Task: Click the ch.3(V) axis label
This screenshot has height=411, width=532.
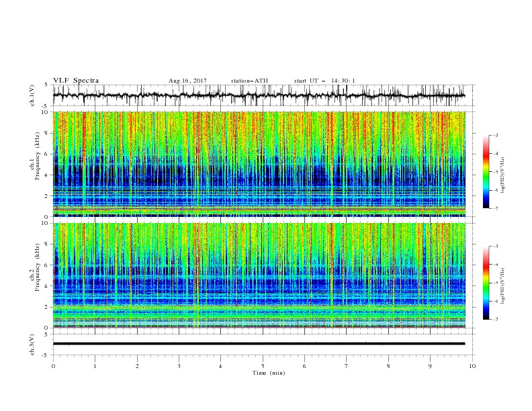Action: (x=32, y=345)
